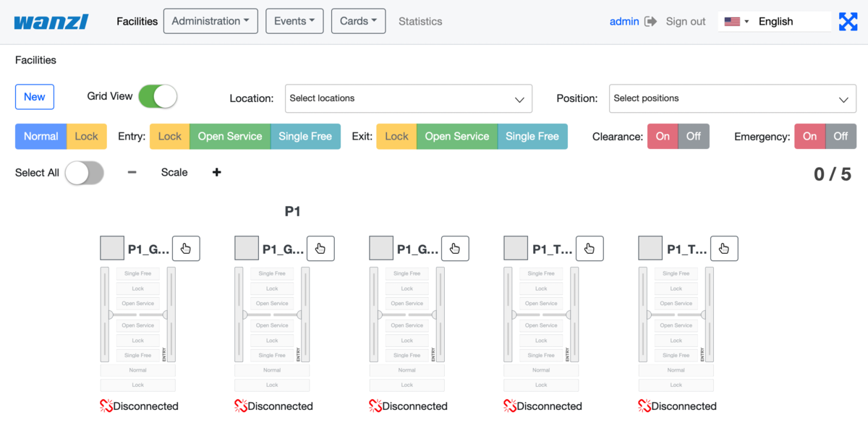This screenshot has height=436, width=868.
Task: Open the Administration menu
Action: (x=210, y=21)
